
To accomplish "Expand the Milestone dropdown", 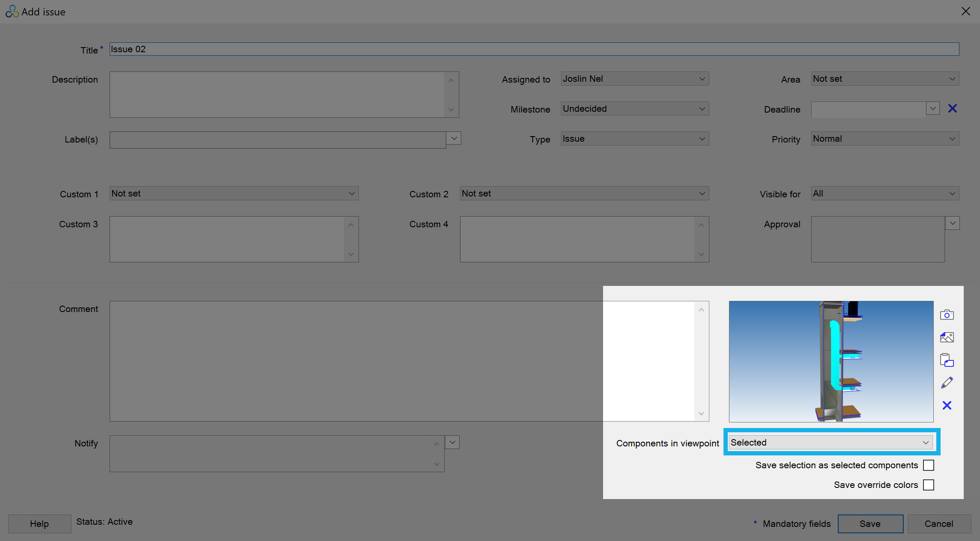I will click(635, 109).
